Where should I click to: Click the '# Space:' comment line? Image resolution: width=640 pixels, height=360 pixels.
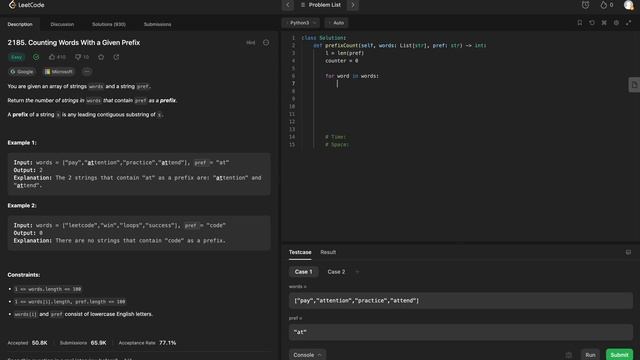point(337,144)
